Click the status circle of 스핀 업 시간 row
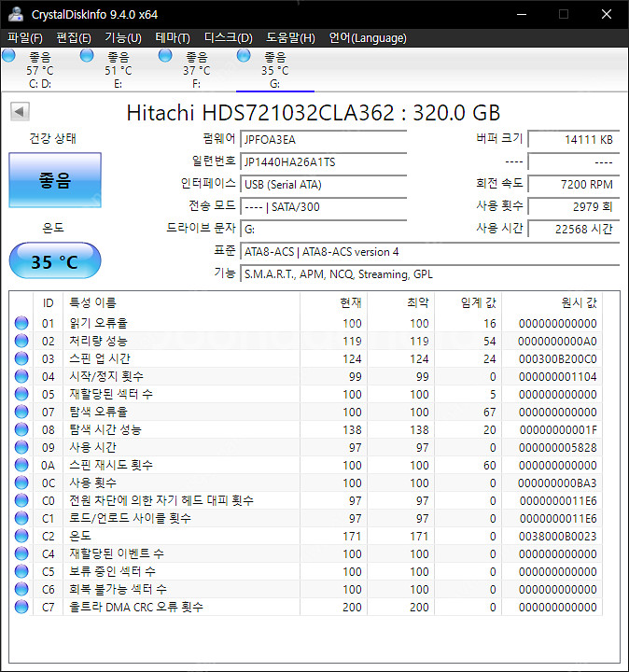Screen dimensions: 629x672 (x=21, y=358)
